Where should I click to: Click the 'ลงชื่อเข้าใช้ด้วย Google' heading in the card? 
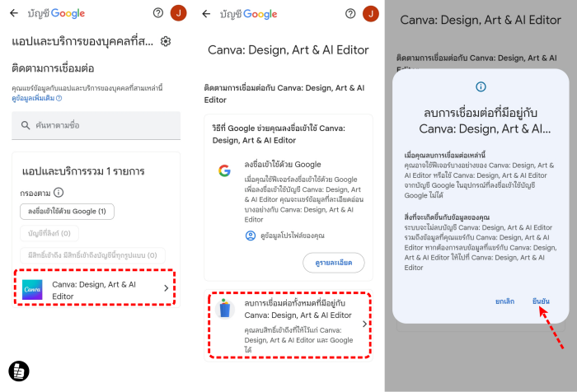(x=283, y=165)
